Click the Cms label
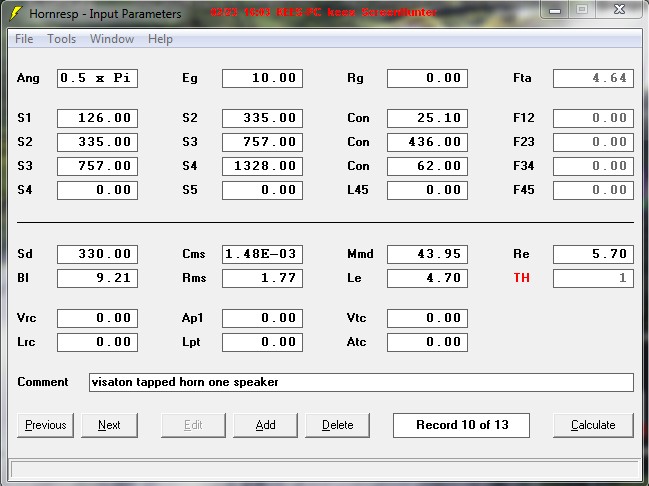Screen dimensions: 649x486 194,254
